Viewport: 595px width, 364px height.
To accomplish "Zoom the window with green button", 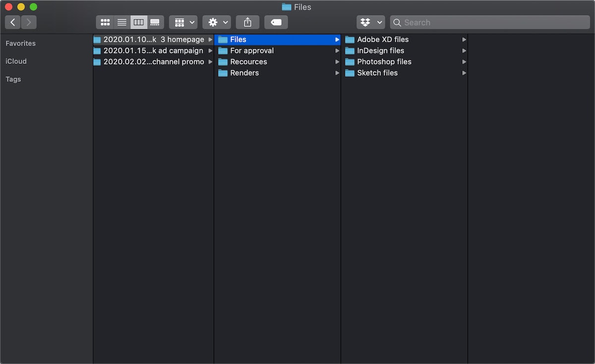I will tap(33, 7).
